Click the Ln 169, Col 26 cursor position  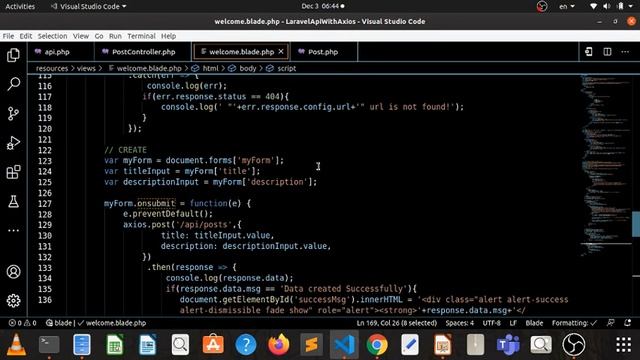coord(396,323)
